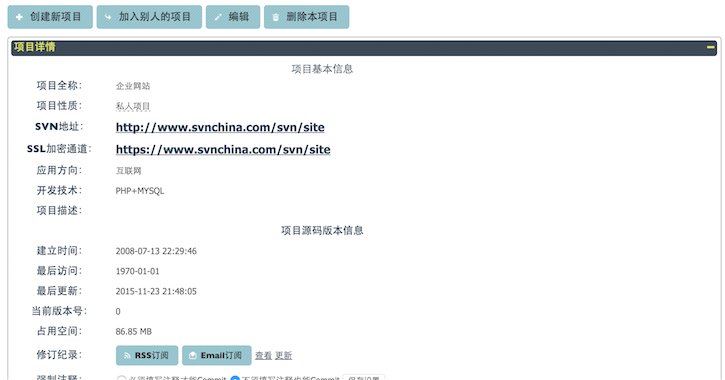725x380 pixels.
Task: Click the 当前版本号 label
Action: pyautogui.click(x=59, y=311)
